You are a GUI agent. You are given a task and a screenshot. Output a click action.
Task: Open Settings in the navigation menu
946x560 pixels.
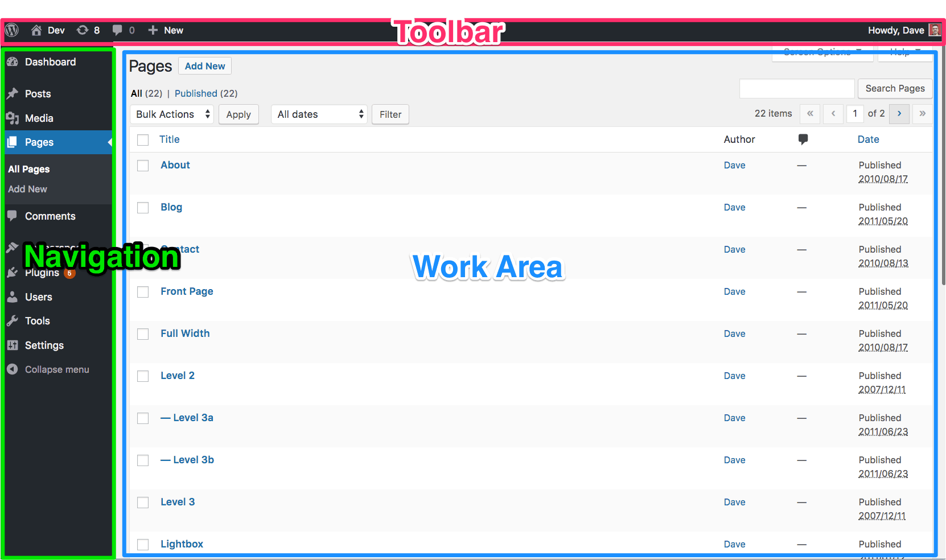coord(44,345)
